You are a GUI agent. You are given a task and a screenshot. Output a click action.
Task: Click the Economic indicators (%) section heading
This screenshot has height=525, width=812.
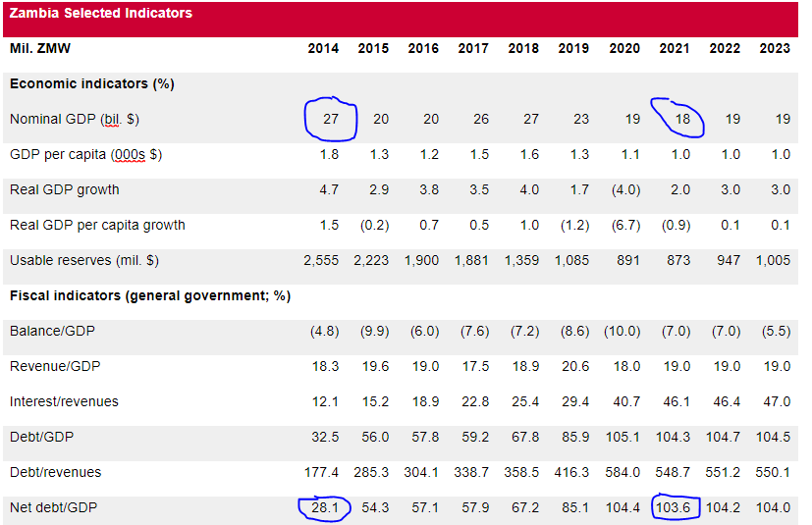pyautogui.click(x=91, y=83)
